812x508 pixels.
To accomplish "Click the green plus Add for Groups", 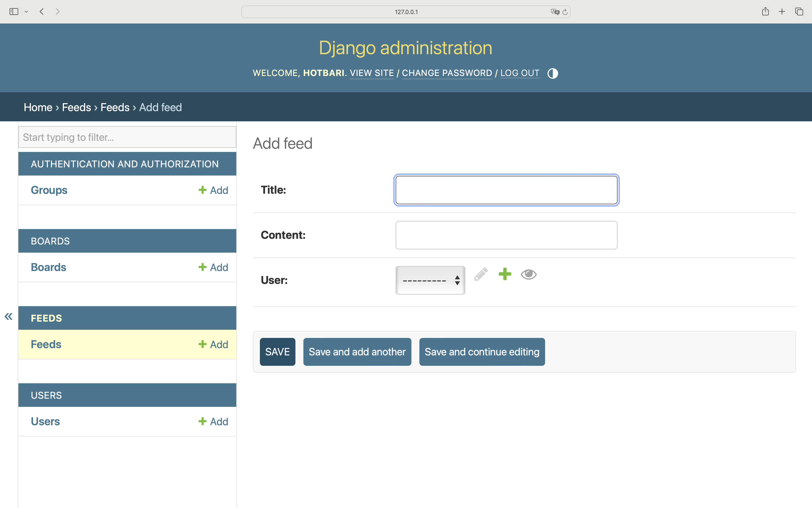I will pos(213,190).
